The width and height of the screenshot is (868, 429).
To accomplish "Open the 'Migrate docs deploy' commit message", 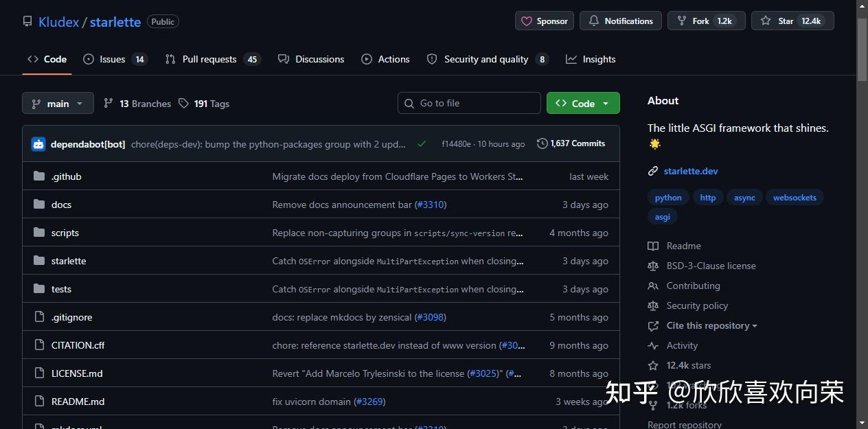I will pyautogui.click(x=398, y=176).
